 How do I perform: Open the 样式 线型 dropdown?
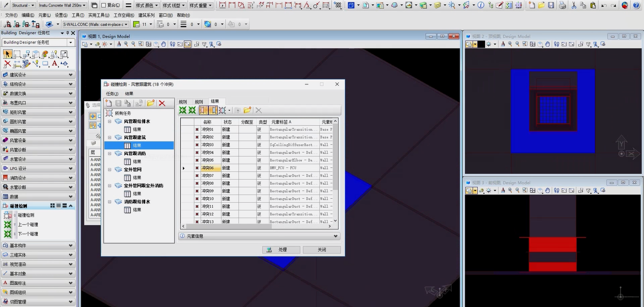pos(174,6)
